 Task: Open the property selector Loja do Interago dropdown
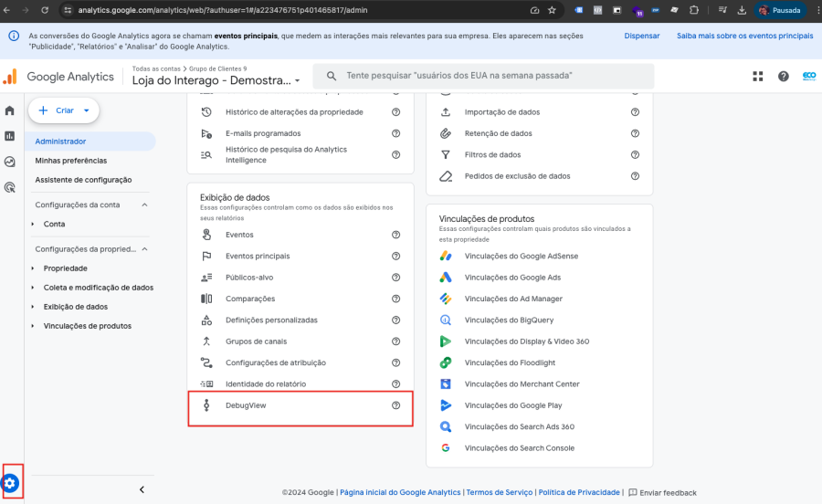pyautogui.click(x=216, y=80)
